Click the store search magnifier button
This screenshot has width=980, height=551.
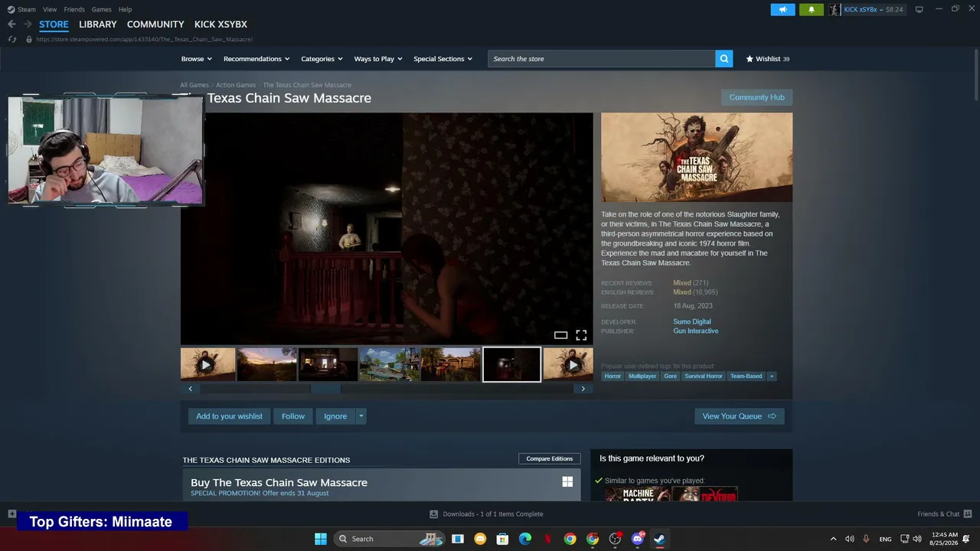click(x=724, y=59)
